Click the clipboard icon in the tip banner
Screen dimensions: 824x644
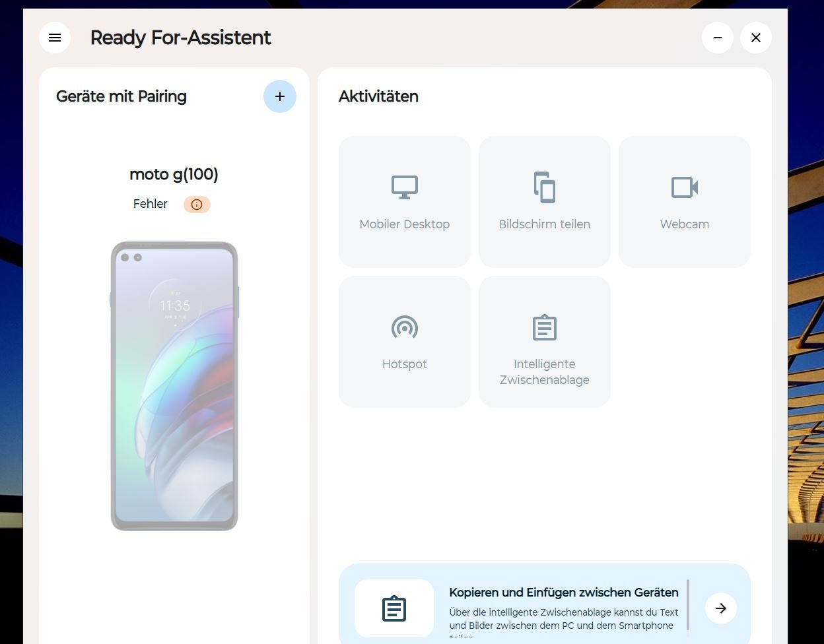(x=394, y=608)
